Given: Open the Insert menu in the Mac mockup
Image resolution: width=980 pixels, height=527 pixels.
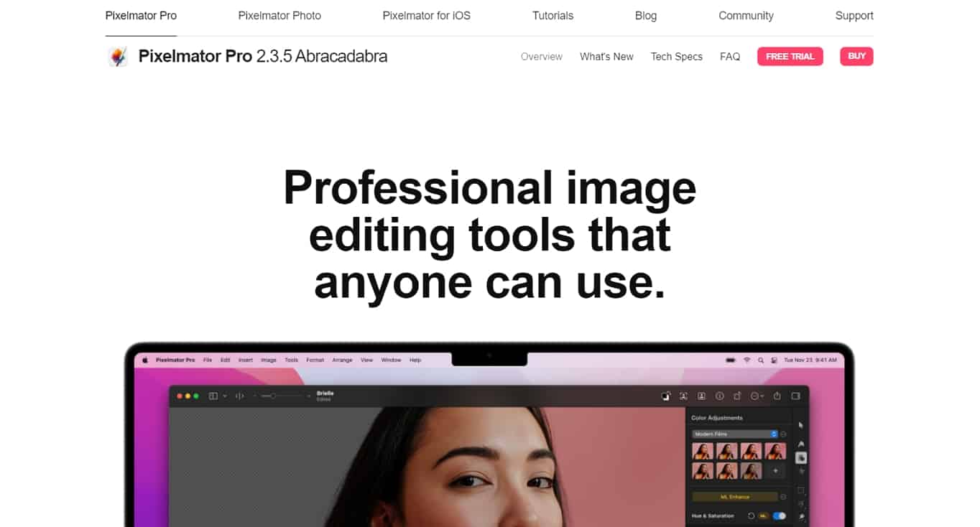Looking at the screenshot, I should (246, 360).
